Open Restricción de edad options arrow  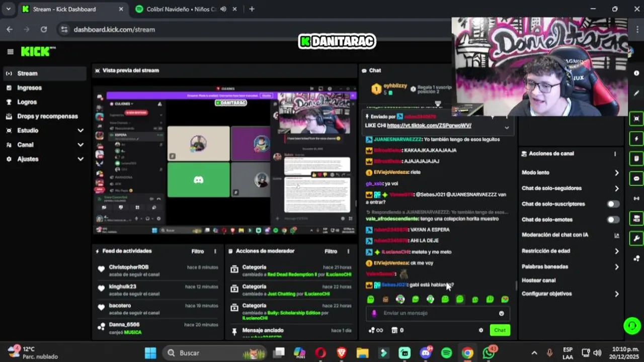616,251
